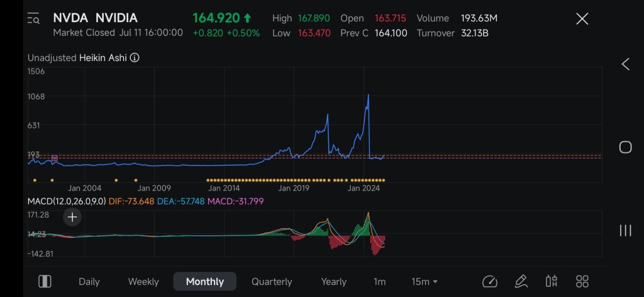Select the 1m interval
Screen dimensions: 644x297
379,282
